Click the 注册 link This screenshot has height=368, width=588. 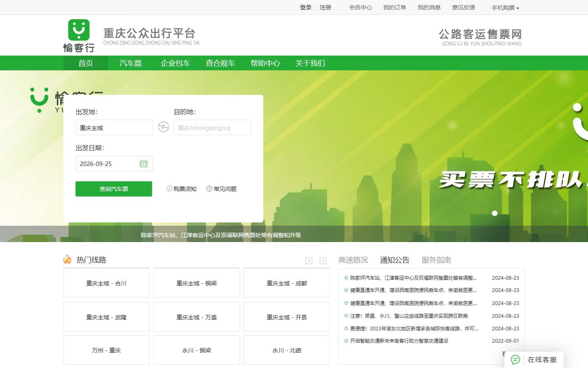tap(325, 7)
